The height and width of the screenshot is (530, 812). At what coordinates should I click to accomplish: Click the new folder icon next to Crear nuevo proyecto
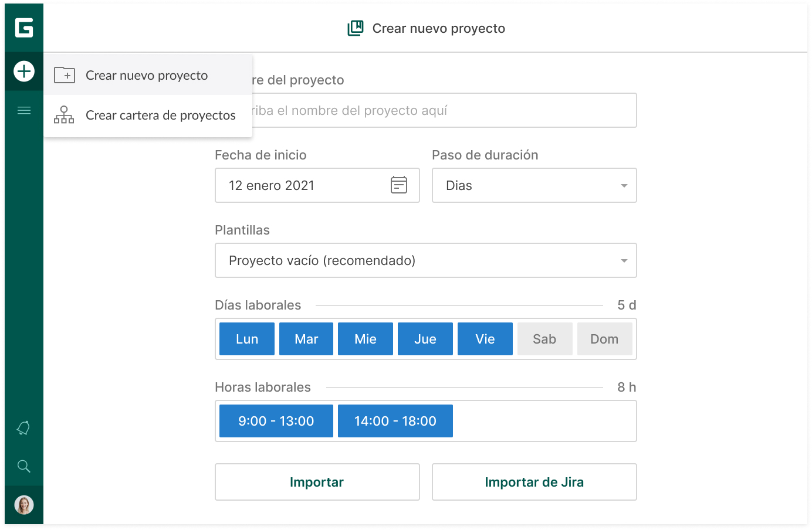65,75
